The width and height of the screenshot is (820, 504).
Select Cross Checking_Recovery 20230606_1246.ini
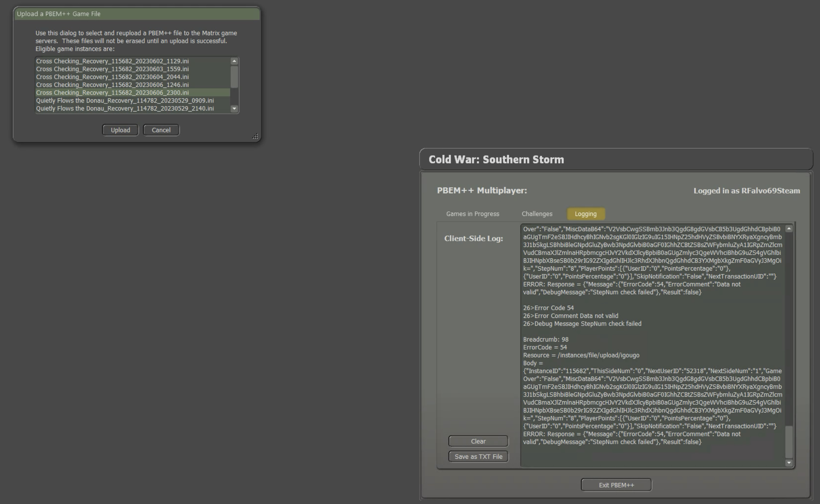[113, 85]
